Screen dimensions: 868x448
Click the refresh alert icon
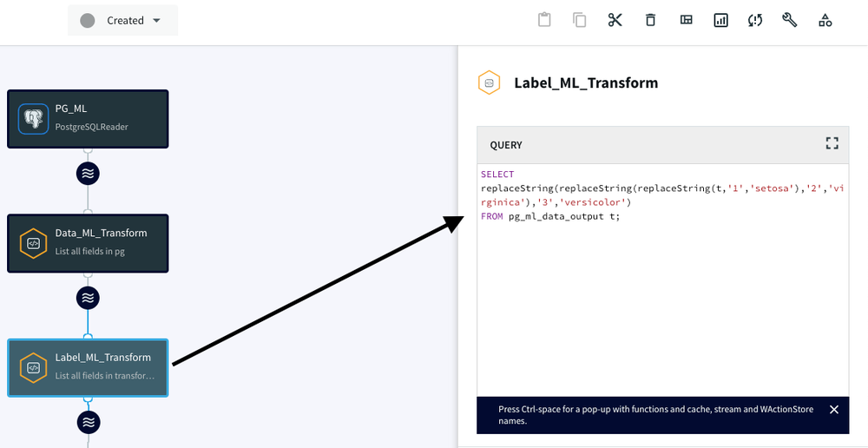755,21
